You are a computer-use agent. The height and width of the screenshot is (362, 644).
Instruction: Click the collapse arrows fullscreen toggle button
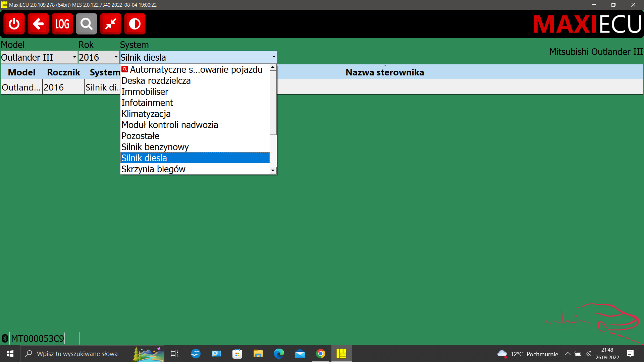coord(111,24)
